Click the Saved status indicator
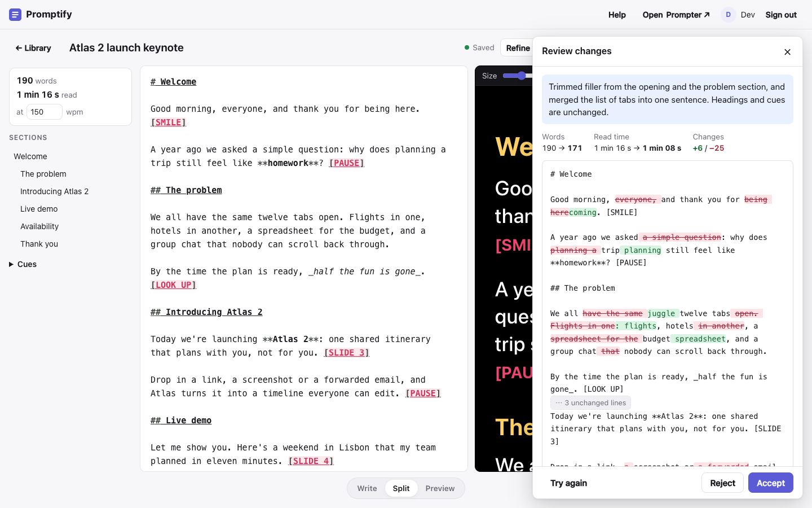 click(x=479, y=48)
